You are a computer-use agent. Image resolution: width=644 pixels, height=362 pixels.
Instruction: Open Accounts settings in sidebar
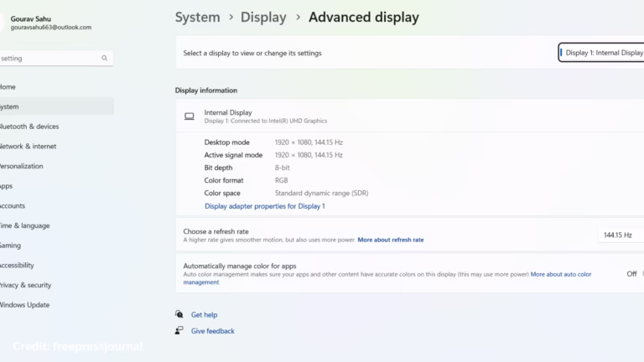click(57, 205)
